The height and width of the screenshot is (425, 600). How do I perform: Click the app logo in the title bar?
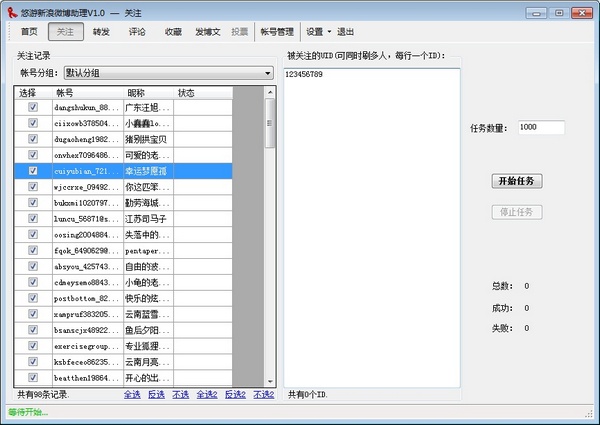12,13
